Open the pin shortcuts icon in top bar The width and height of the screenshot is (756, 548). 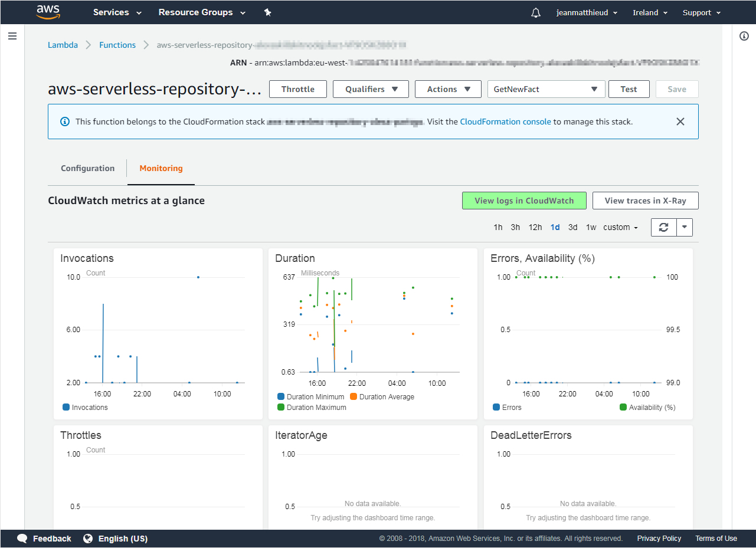pos(267,12)
